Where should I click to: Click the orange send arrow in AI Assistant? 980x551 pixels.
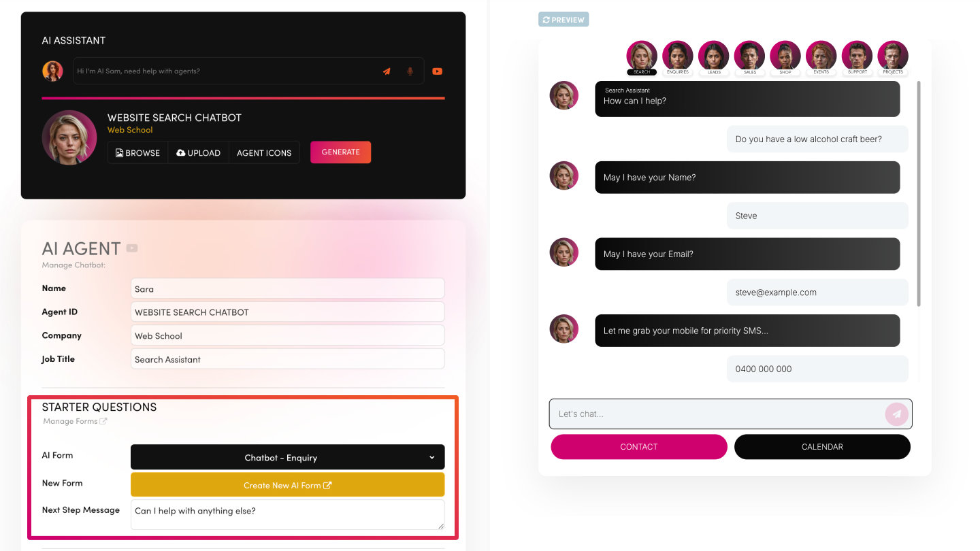click(387, 71)
